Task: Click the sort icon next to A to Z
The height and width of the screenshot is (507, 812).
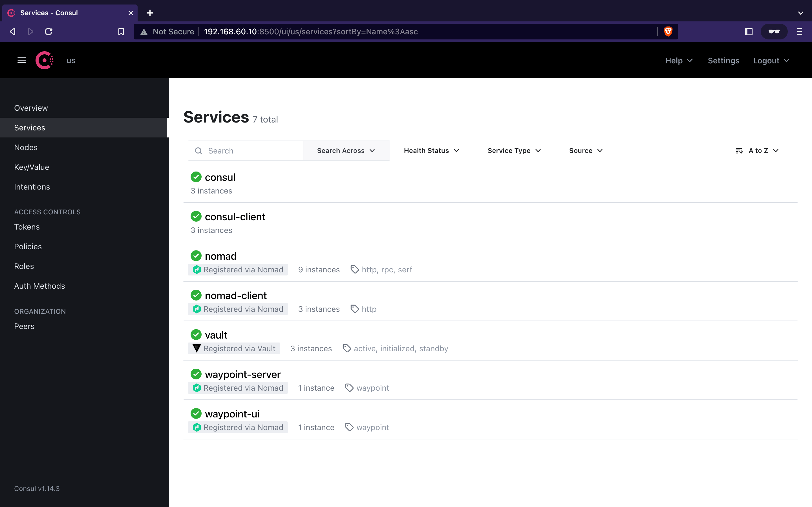Action: pyautogui.click(x=739, y=151)
